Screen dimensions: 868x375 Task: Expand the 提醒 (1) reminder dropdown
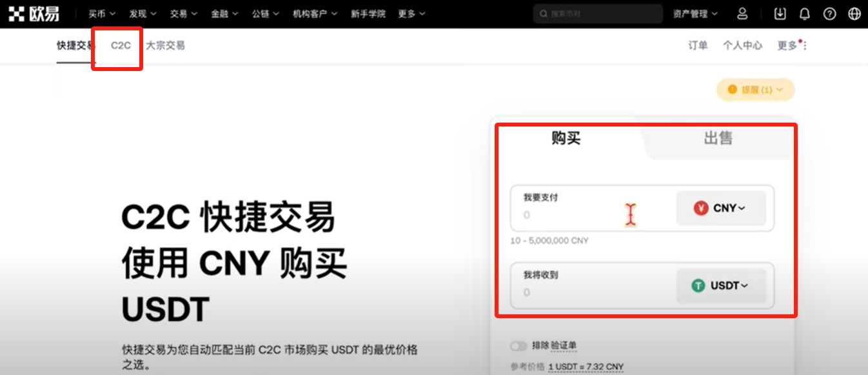(755, 90)
